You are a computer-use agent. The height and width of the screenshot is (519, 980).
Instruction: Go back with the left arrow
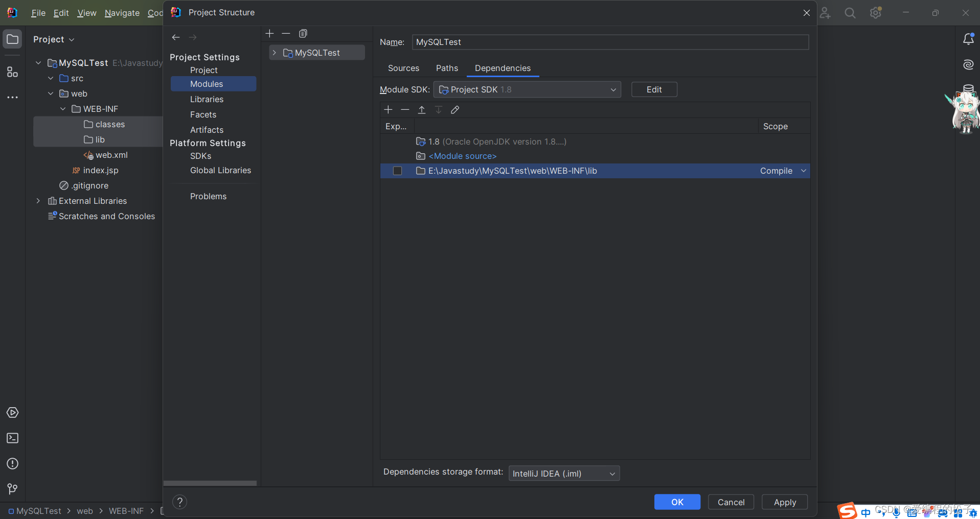tap(176, 37)
